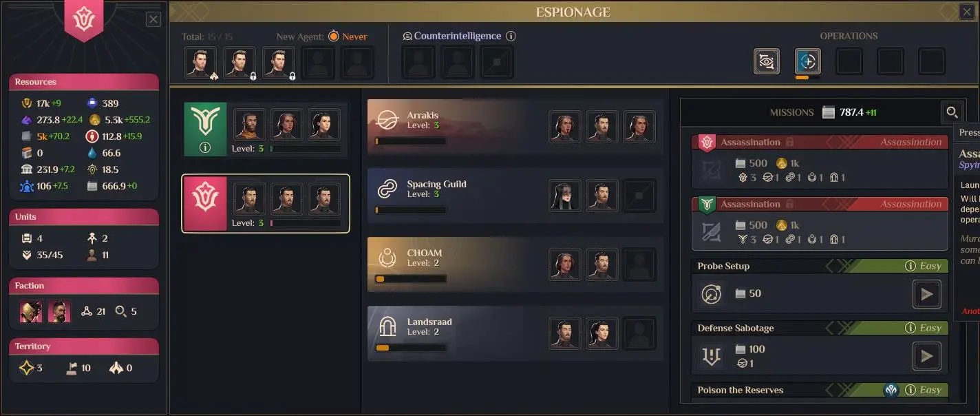Click the Counterintelligence info icon
Viewport: 980px width, 416px height.
pyautogui.click(x=511, y=36)
